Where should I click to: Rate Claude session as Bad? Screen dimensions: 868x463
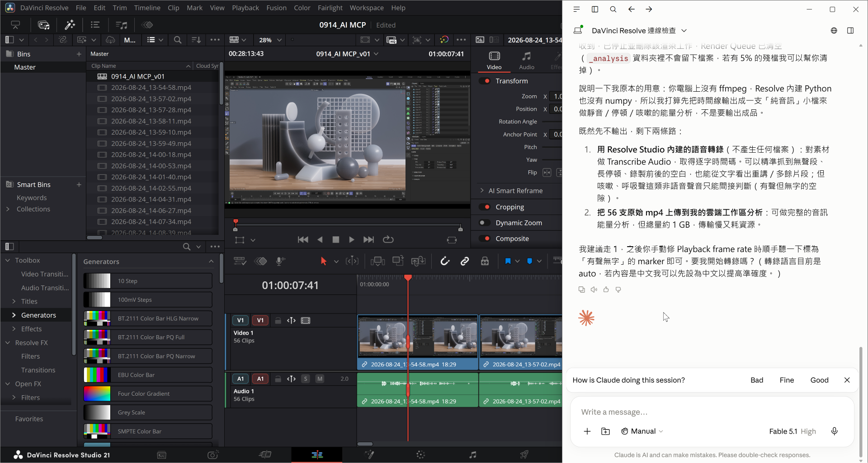coord(757,380)
